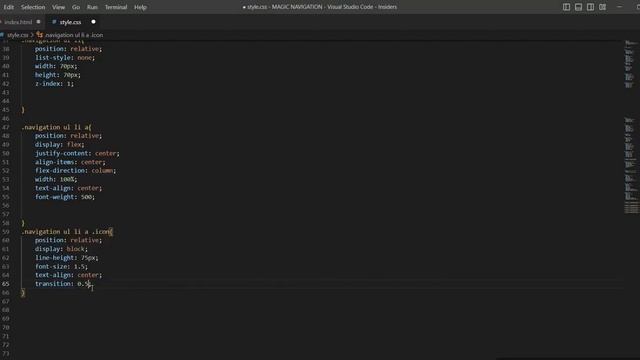
Task: Click 'display: block;' line
Action: click(x=61, y=249)
